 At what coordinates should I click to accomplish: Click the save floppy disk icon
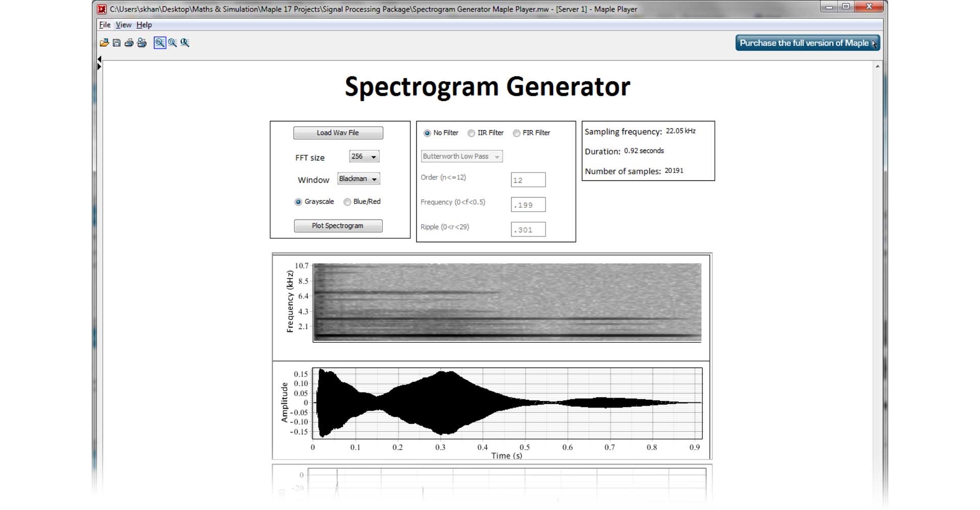[x=117, y=43]
